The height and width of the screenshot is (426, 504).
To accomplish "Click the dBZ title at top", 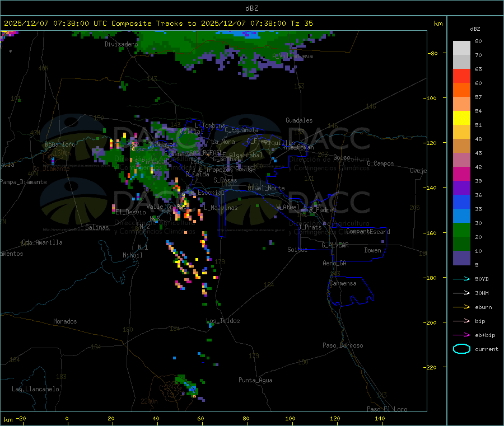I will coord(251,8).
